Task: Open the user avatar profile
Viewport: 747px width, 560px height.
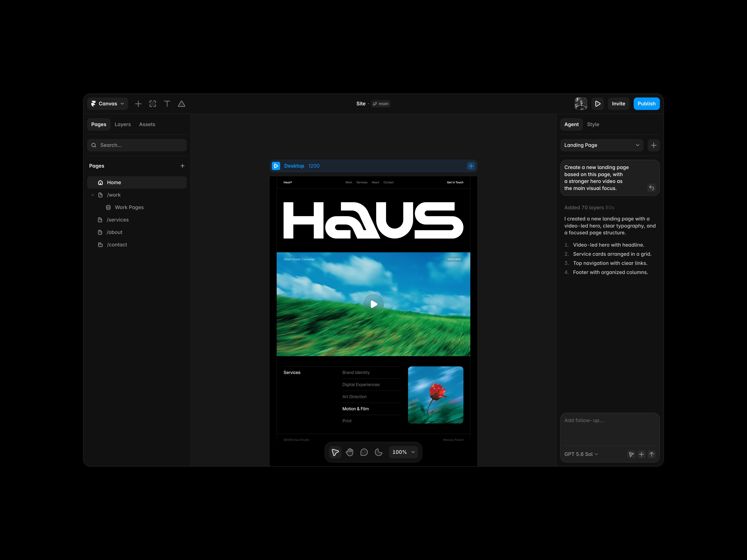Action: tap(581, 104)
